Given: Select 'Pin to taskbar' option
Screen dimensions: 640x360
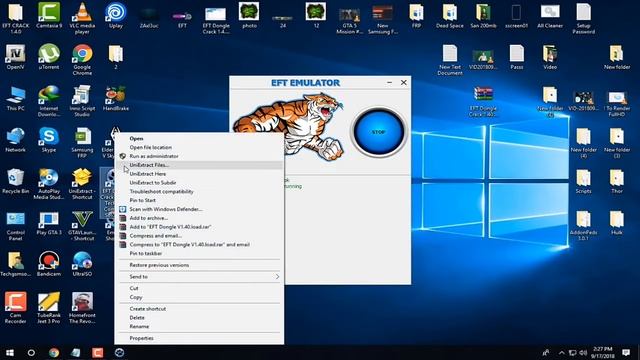Looking at the screenshot, I should pos(146,253).
